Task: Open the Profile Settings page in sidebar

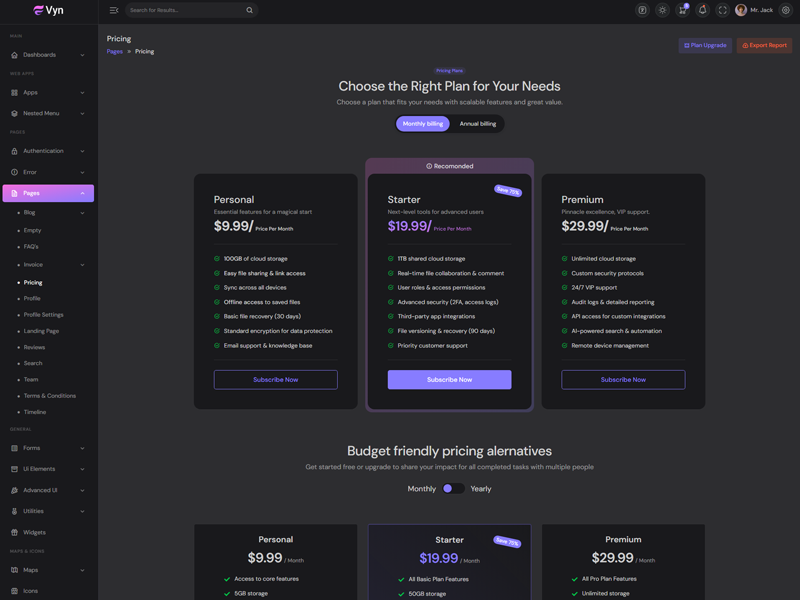Action: click(44, 315)
